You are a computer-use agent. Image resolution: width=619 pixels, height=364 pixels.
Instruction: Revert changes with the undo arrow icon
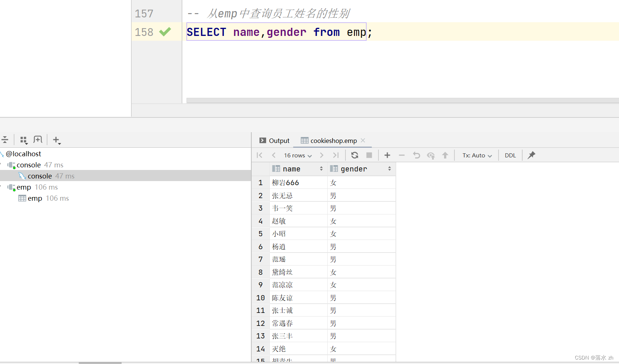tap(416, 155)
